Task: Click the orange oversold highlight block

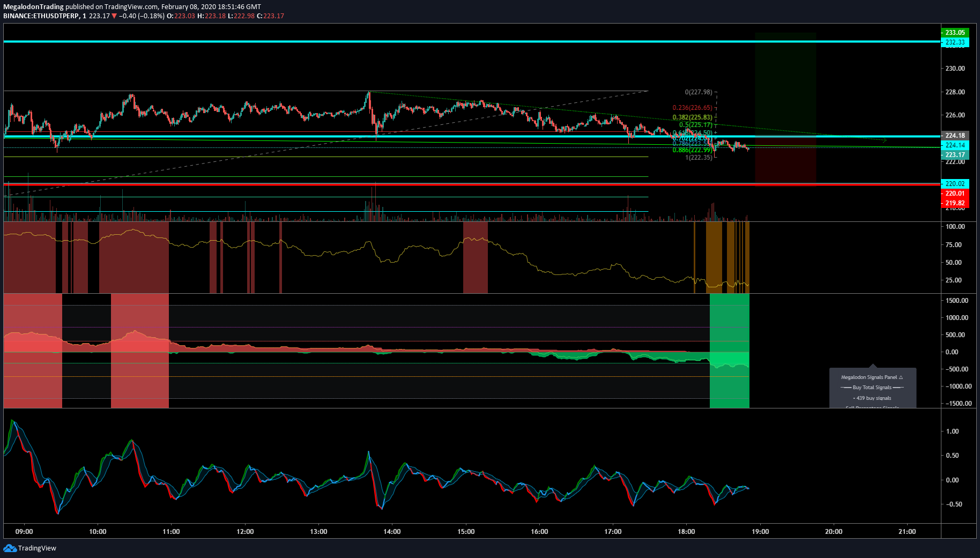Action: pos(714,257)
